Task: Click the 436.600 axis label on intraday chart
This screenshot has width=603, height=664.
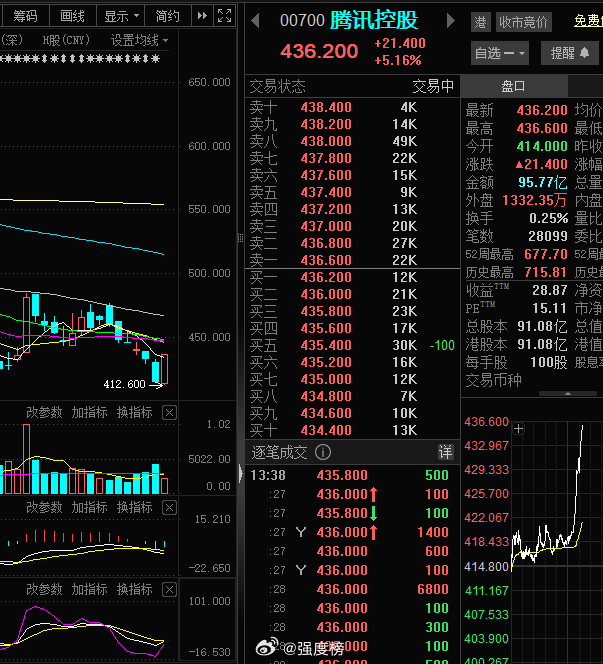Action: [x=486, y=422]
